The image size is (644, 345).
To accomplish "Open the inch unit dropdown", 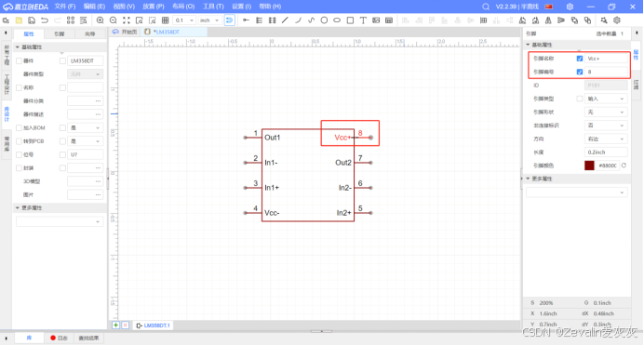I will coord(209,20).
